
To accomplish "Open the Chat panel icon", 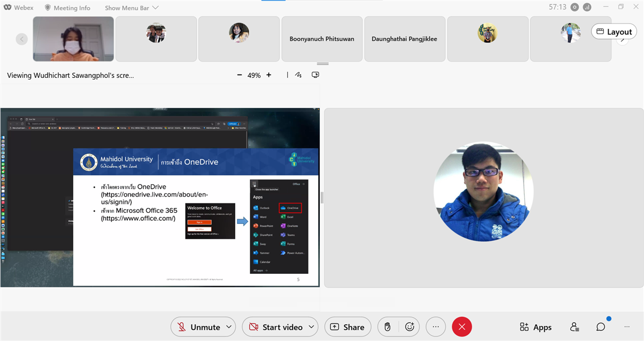I will 600,327.
